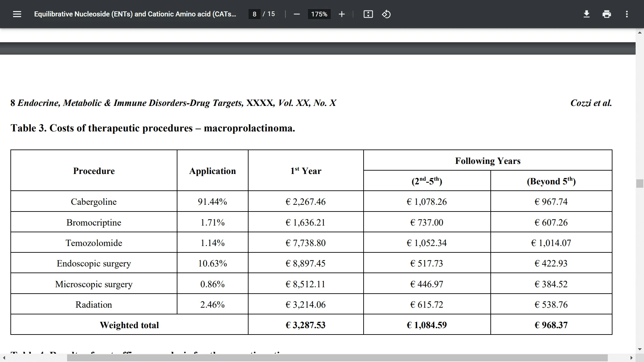This screenshot has width=644, height=362.
Task: Click the '(2nd-5th)' subheader
Action: point(427,181)
